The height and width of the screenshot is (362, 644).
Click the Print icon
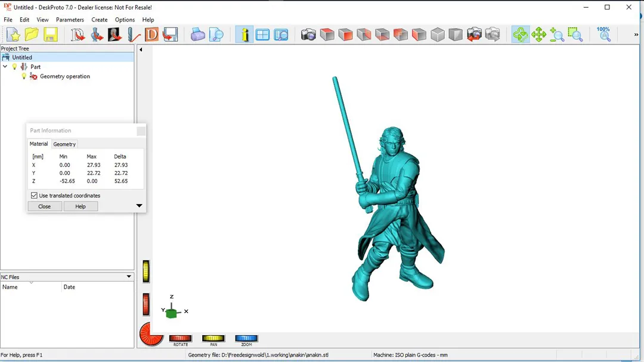(x=197, y=35)
